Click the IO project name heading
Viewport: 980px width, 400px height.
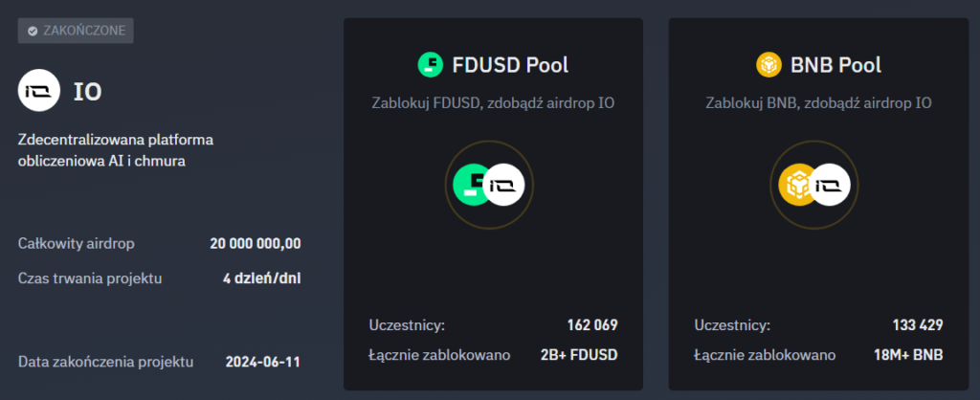click(x=88, y=92)
